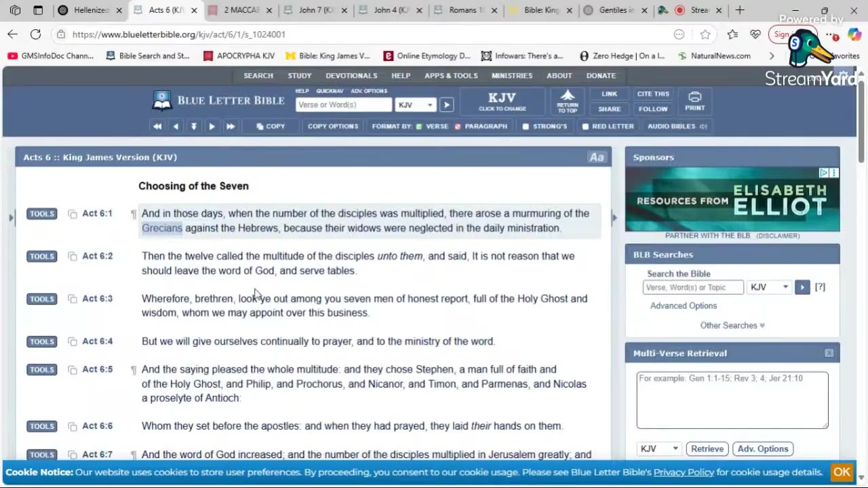Copy verse Act 6:3 with its copy icon
The image size is (868, 488).
pyautogui.click(x=73, y=299)
